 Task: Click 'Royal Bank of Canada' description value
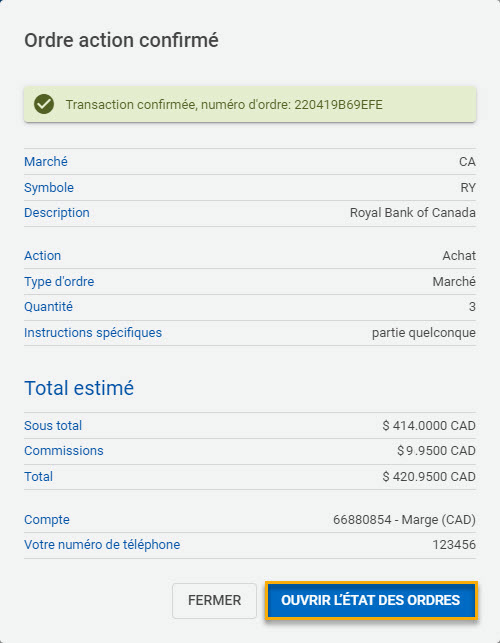413,212
